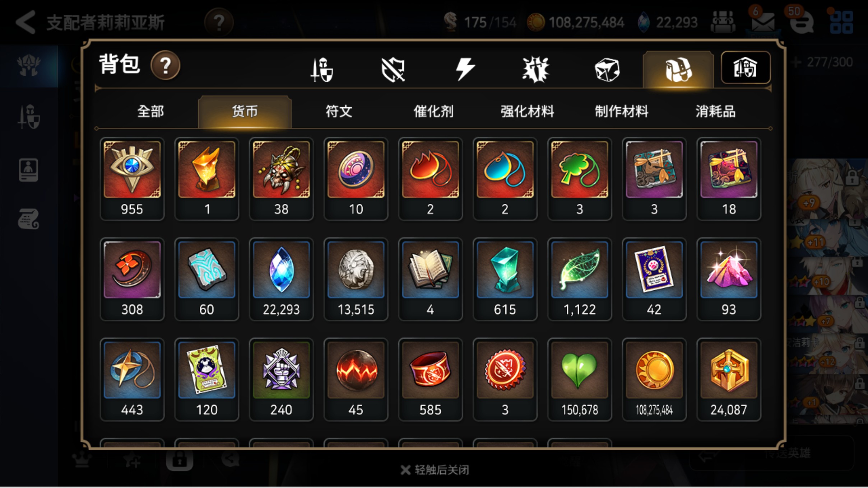Viewport: 868px width, 488px height.
Task: Switch to the 消耗品 tab
Action: click(715, 111)
